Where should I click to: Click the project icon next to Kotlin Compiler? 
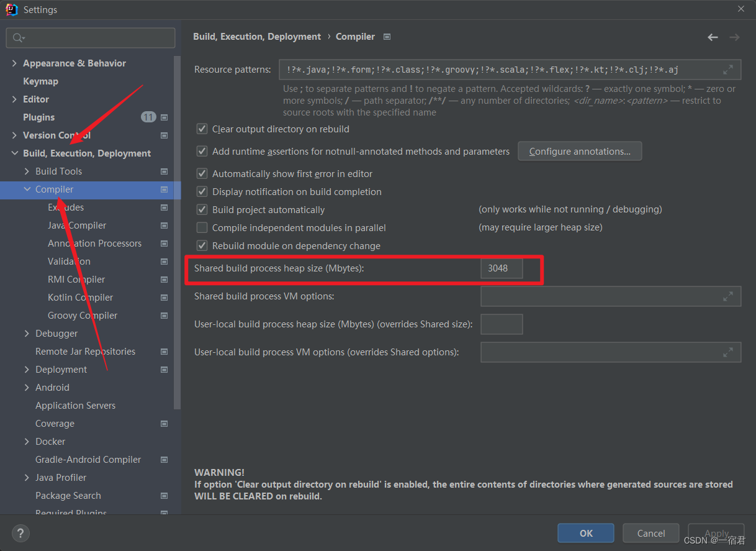(x=164, y=298)
